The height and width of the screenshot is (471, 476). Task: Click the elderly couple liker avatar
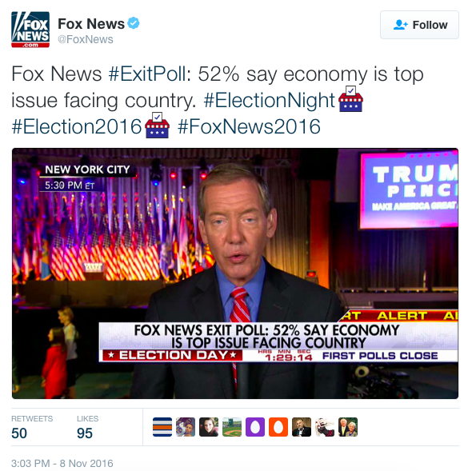348,427
